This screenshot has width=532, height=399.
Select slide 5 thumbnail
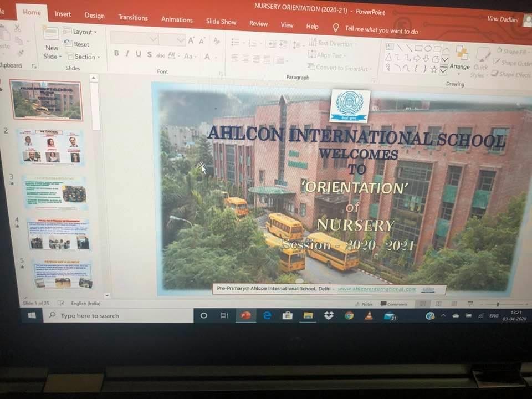63,274
